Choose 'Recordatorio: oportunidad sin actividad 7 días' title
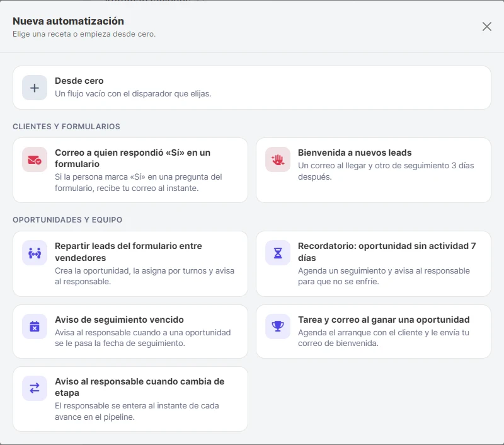This screenshot has width=504, height=445. coord(387,251)
